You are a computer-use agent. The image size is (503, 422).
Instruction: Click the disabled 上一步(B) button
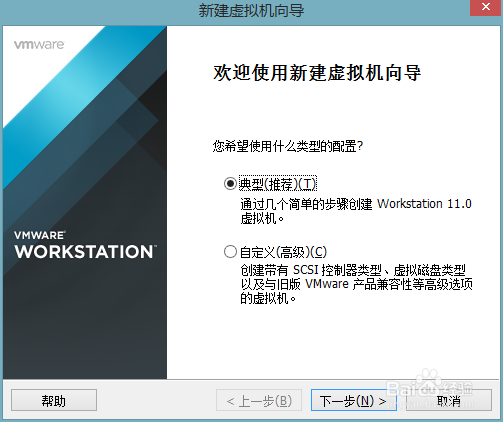(x=259, y=400)
